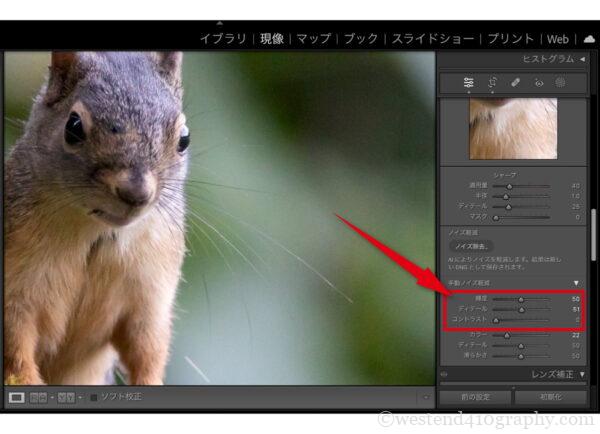Click the before/after Y|Y comparison icon

pyautogui.click(x=65, y=397)
